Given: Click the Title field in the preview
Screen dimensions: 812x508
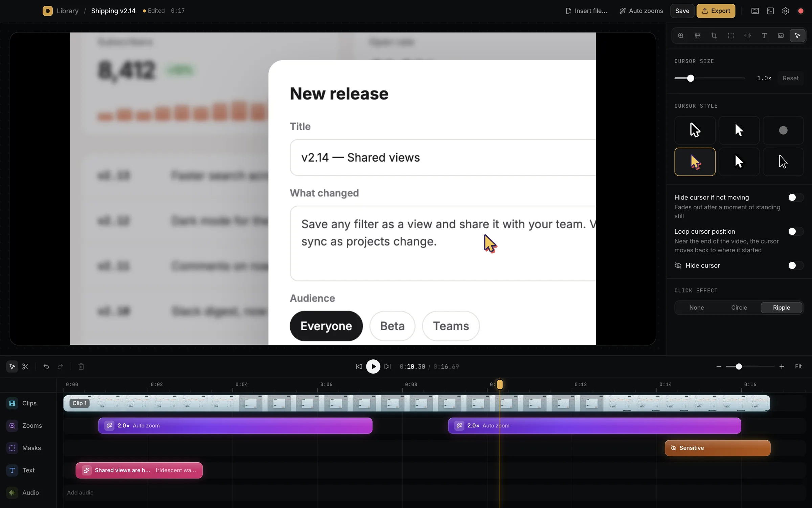Looking at the screenshot, I should (x=443, y=157).
